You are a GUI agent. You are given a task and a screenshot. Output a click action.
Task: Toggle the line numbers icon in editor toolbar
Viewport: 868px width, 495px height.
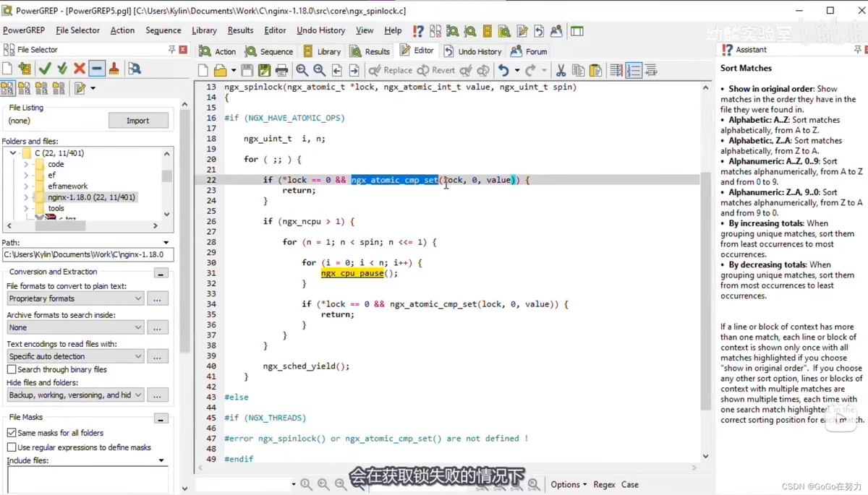tap(634, 70)
